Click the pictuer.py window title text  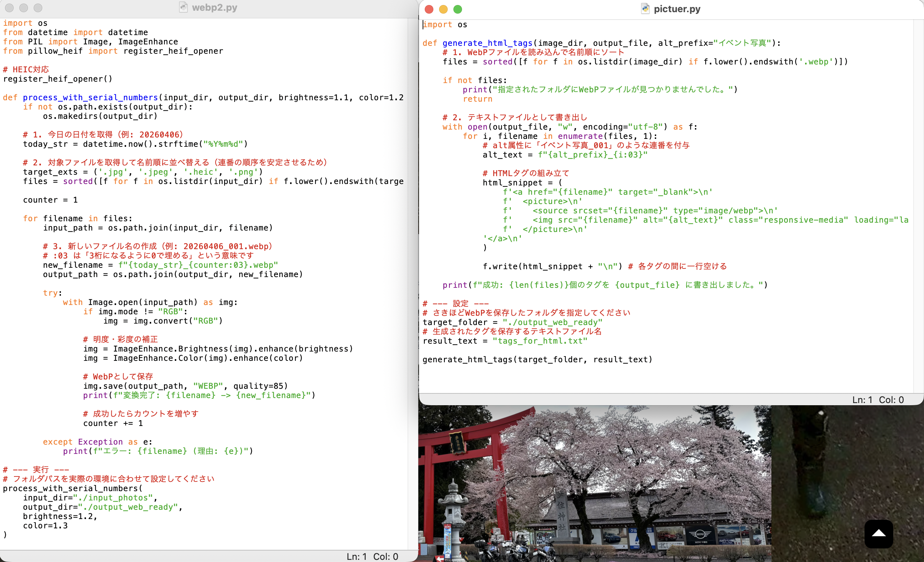(x=677, y=9)
